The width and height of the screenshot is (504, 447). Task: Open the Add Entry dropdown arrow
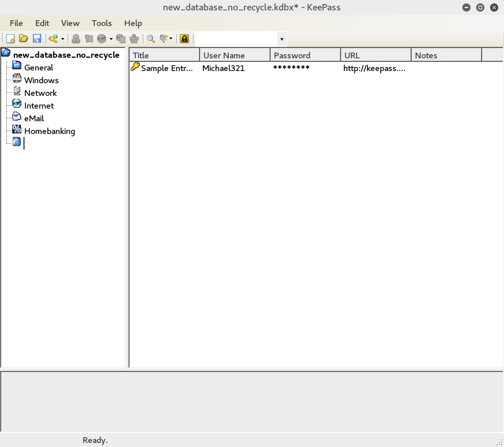point(62,39)
